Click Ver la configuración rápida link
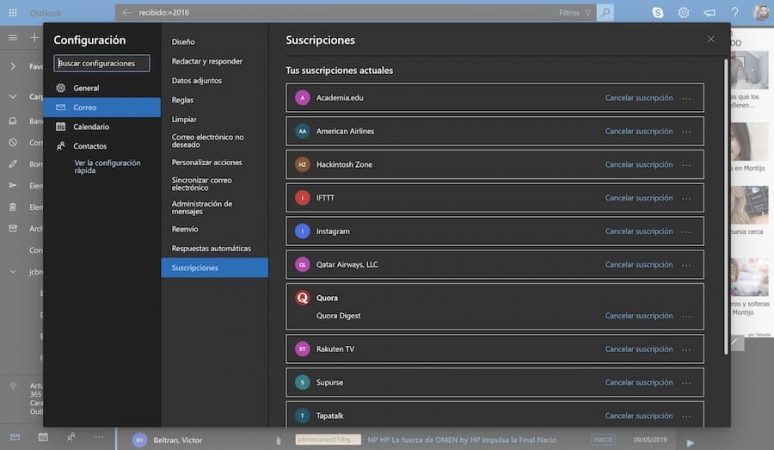The width and height of the screenshot is (774, 450). (107, 166)
